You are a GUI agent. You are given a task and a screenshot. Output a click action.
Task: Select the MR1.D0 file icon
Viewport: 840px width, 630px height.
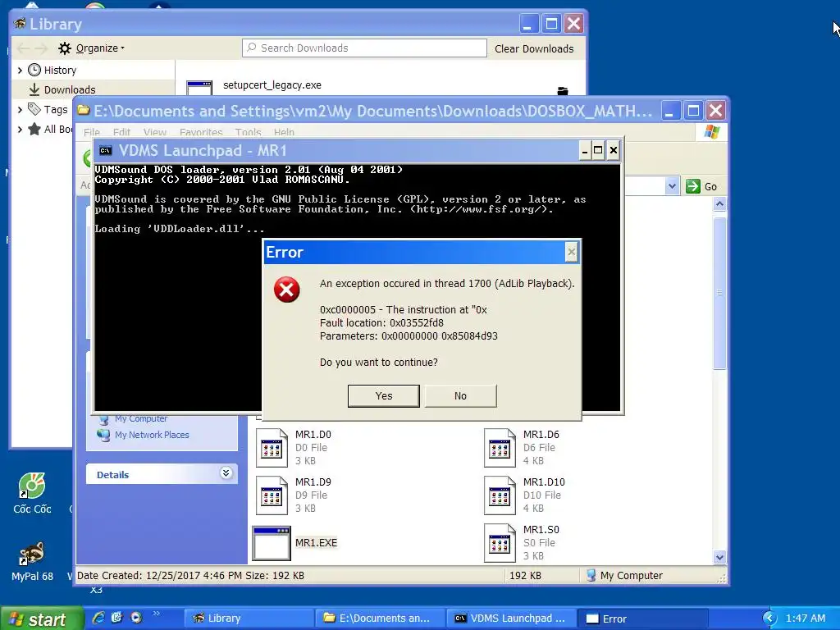tap(272, 447)
